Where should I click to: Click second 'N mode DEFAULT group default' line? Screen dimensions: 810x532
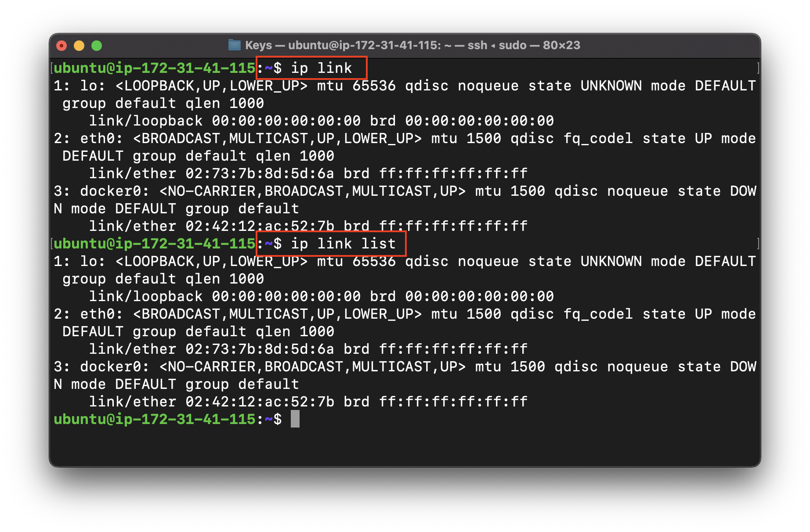(177, 384)
